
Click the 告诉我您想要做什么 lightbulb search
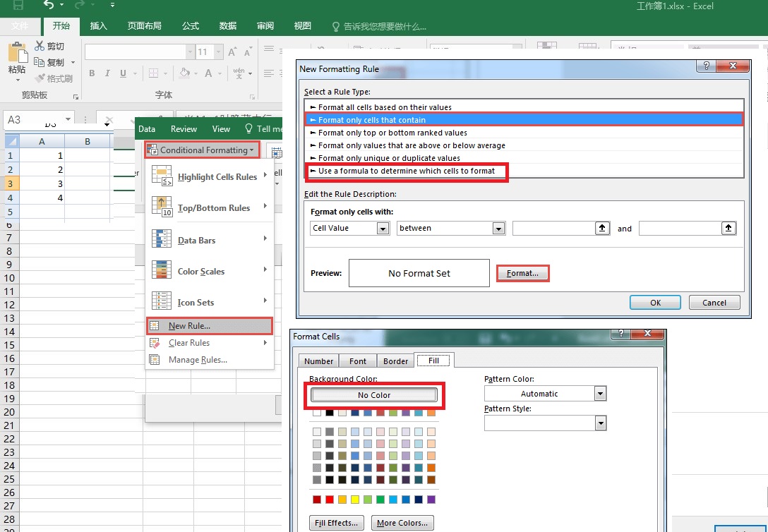click(335, 26)
